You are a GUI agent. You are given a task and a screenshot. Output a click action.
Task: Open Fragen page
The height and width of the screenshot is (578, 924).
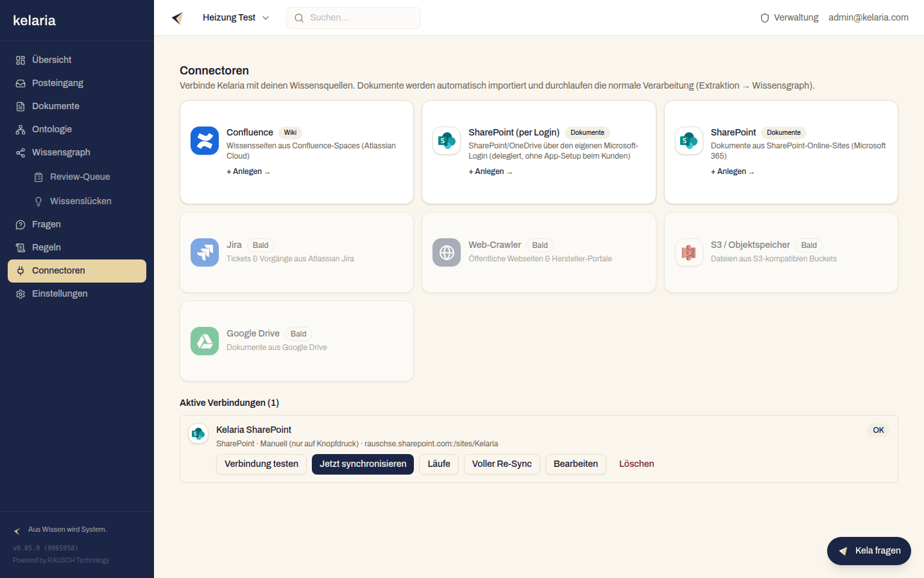pyautogui.click(x=77, y=224)
